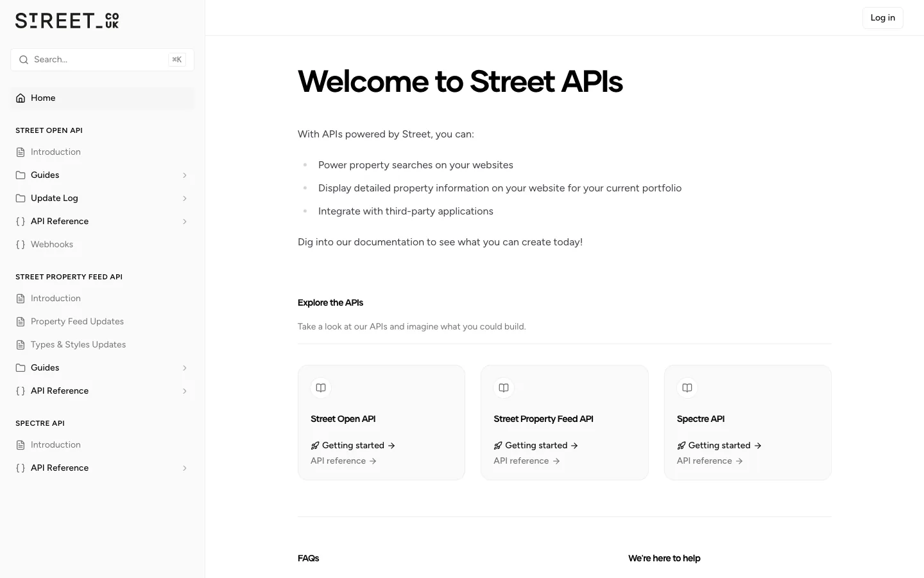Click the book icon on Spectre API card
924x578 pixels.
[687, 388]
